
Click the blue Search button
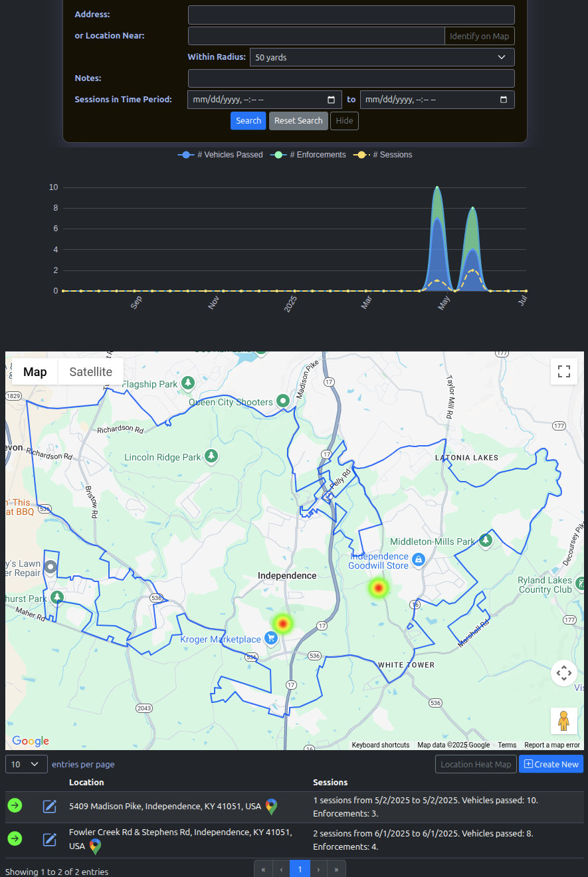(x=248, y=121)
